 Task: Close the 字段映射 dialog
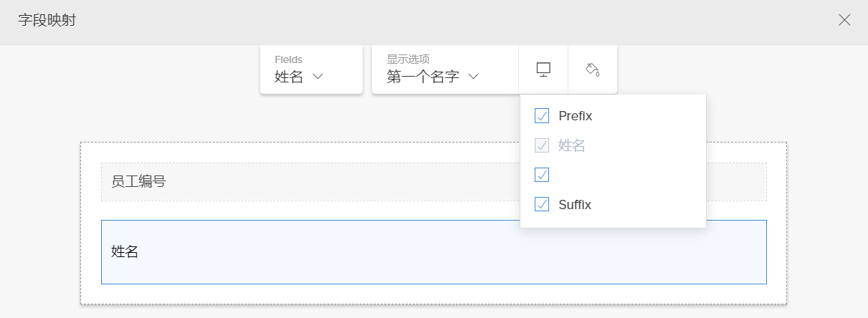click(844, 20)
